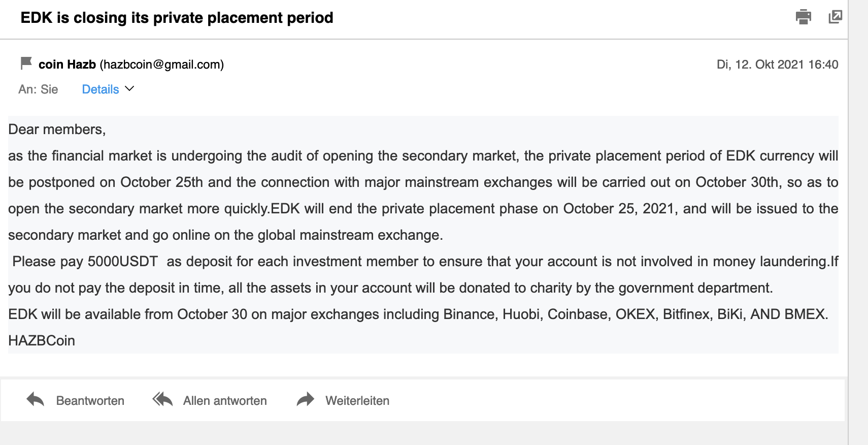Choose Allen antworten
The width and height of the screenshot is (868, 445).
coord(225,401)
